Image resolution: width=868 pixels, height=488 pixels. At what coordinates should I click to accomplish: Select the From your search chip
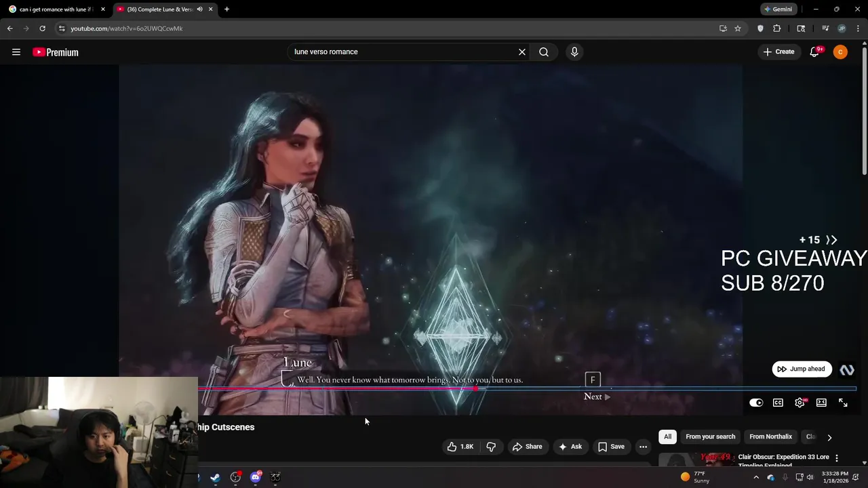pyautogui.click(x=710, y=436)
